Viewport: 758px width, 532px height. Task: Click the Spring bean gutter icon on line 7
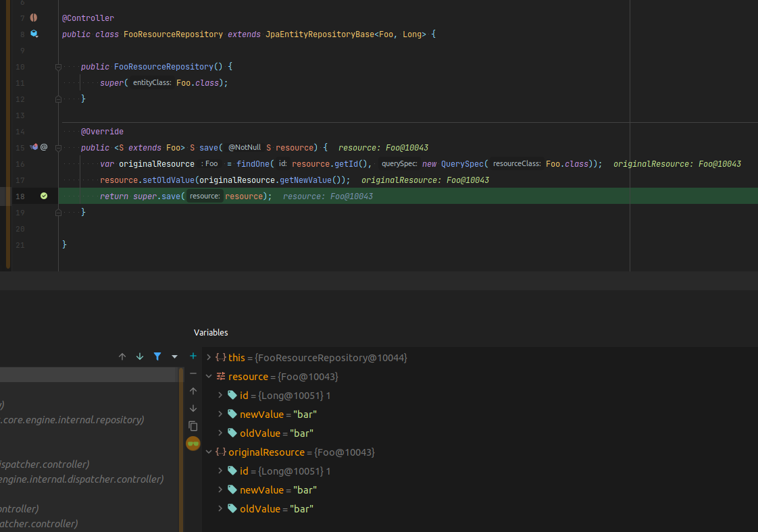pos(34,17)
